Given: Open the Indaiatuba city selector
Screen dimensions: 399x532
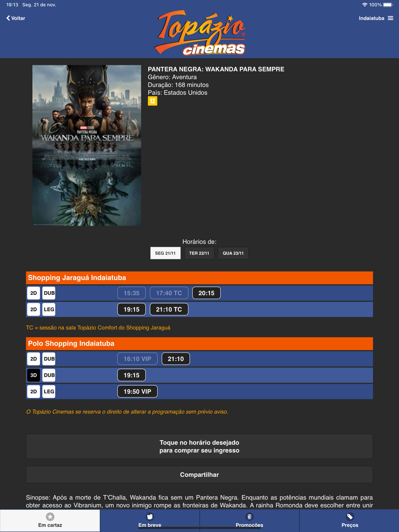Looking at the screenshot, I should [x=371, y=18].
